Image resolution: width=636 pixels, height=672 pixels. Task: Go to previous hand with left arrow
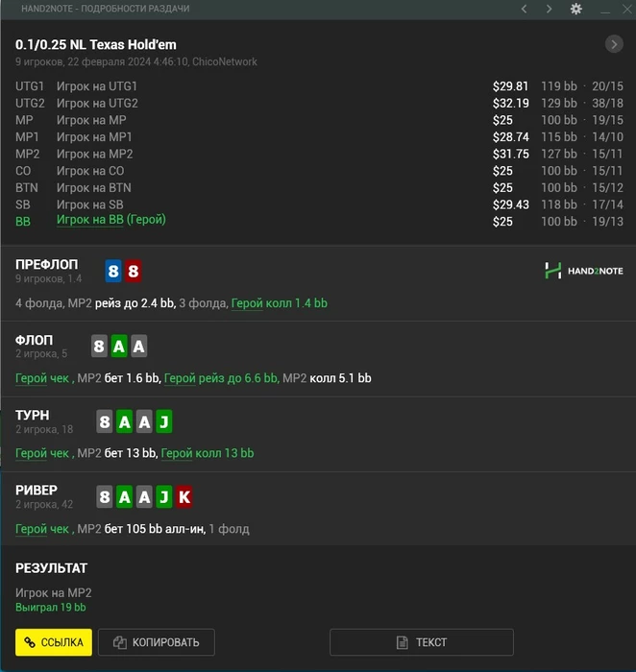click(x=524, y=9)
